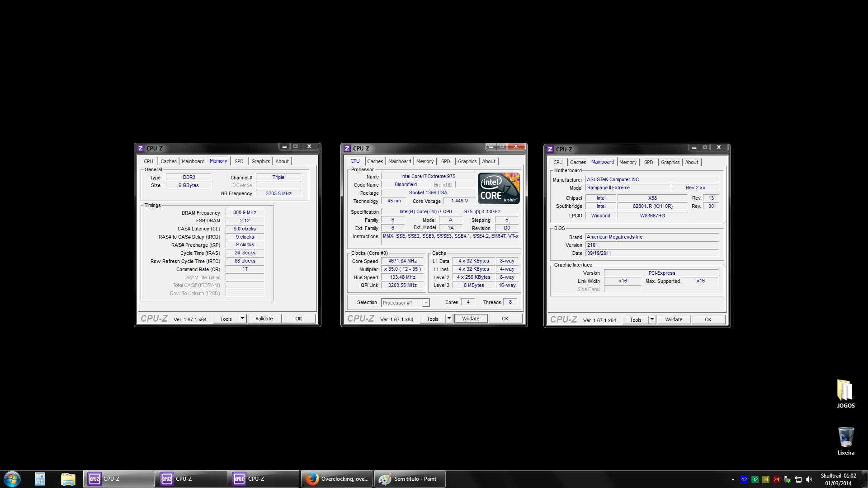The image size is (868, 488).
Task: Click the Level 3 cache 8 MBytes value
Action: pyautogui.click(x=474, y=285)
